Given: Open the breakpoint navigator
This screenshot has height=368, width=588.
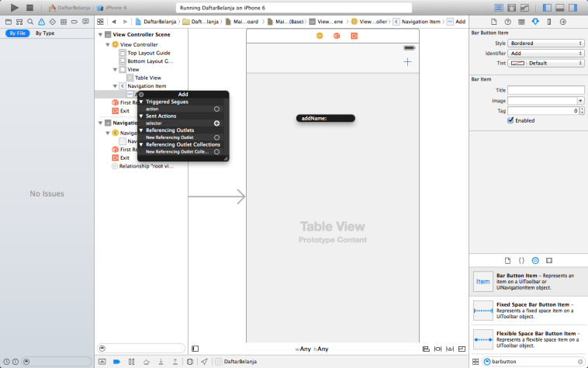Looking at the screenshot, I should click(74, 22).
